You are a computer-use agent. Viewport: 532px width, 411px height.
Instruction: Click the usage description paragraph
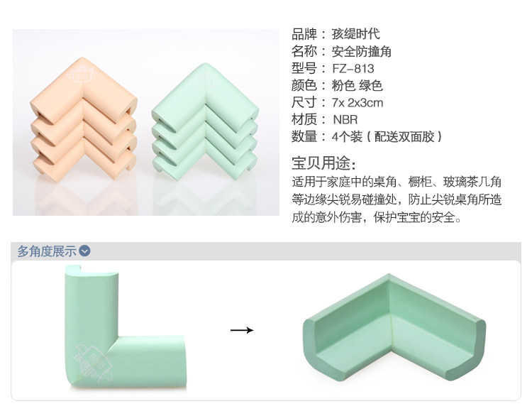[x=397, y=199]
